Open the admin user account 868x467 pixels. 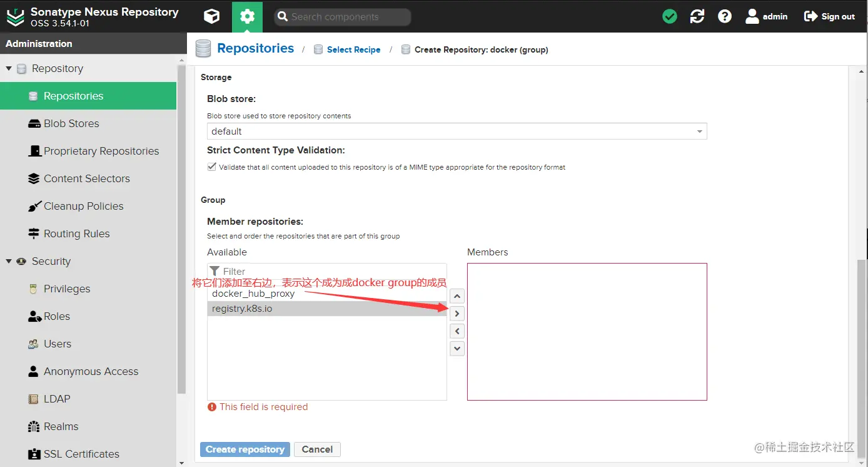766,17
